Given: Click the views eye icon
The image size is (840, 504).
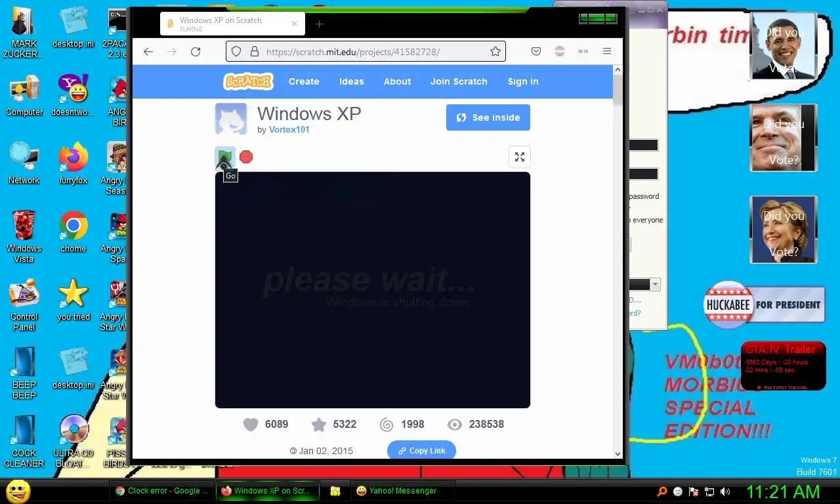Looking at the screenshot, I should pos(455,425).
